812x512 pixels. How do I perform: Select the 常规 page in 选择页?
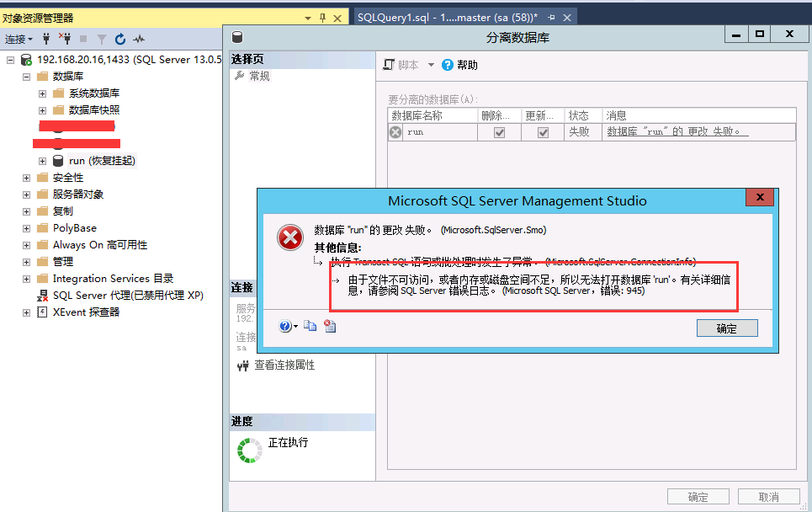click(259, 76)
